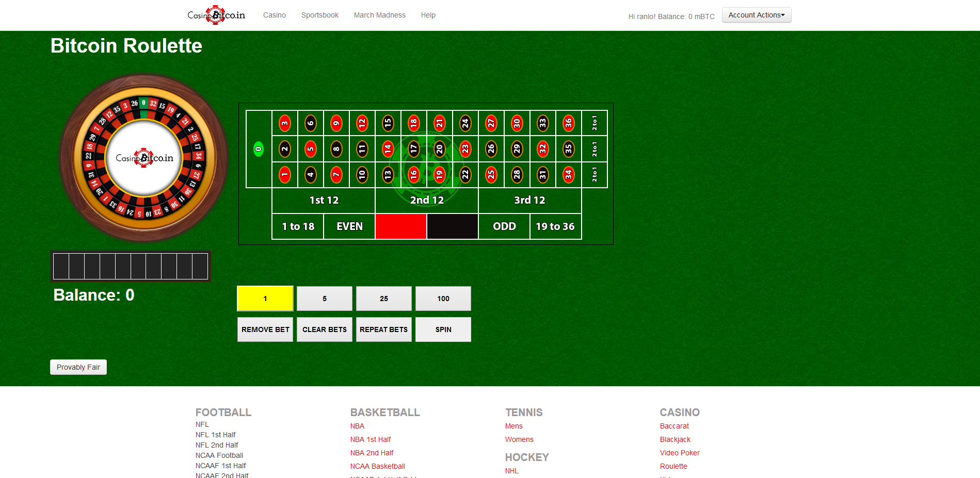980x478 pixels.
Task: Bet on red number 14 chip
Action: [x=388, y=149]
